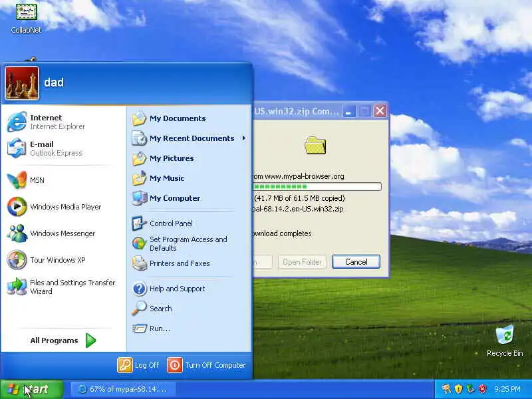Choose the Control Panel text entry
This screenshot has height=399, width=532.
point(171,223)
